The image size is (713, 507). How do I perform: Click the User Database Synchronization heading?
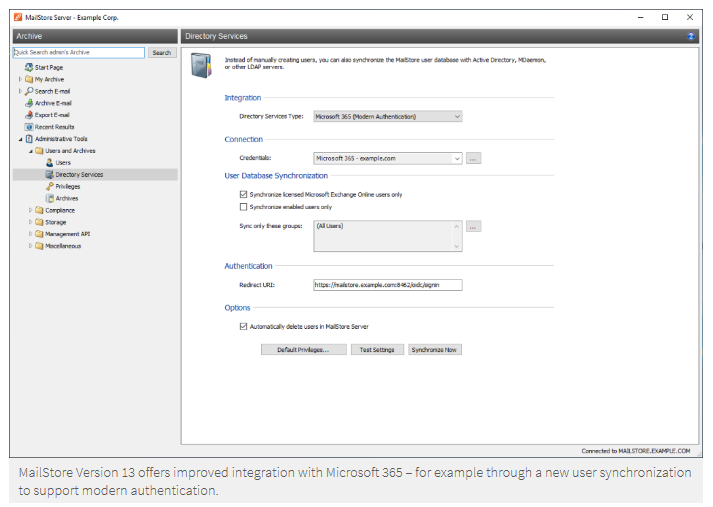(276, 176)
